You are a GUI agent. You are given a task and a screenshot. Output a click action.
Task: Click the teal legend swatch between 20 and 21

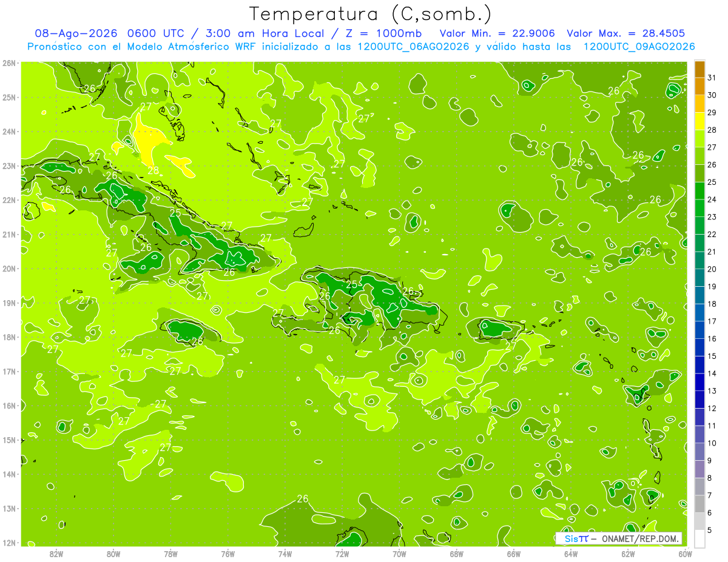coord(699,260)
